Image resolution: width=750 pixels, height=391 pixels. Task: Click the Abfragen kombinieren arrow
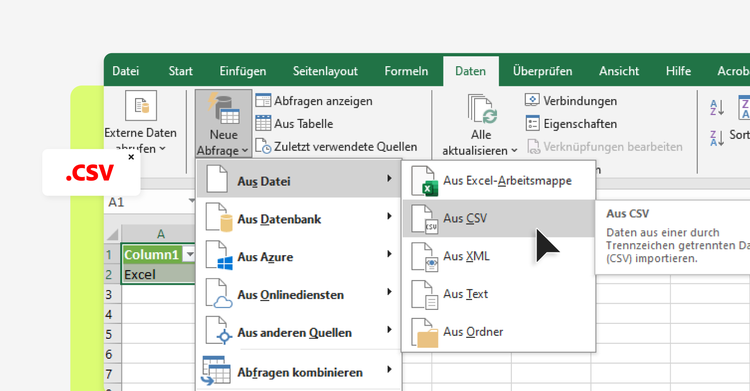coord(389,369)
